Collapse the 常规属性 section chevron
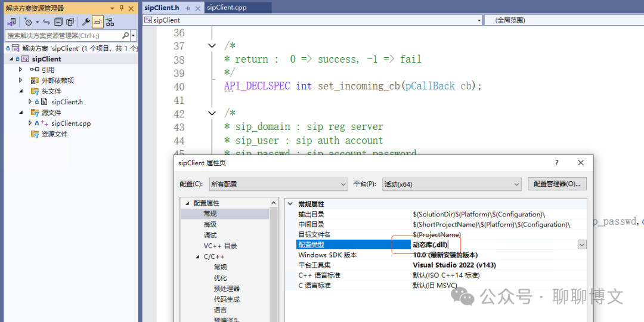Image resolution: width=644 pixels, height=322 pixels. tap(291, 204)
